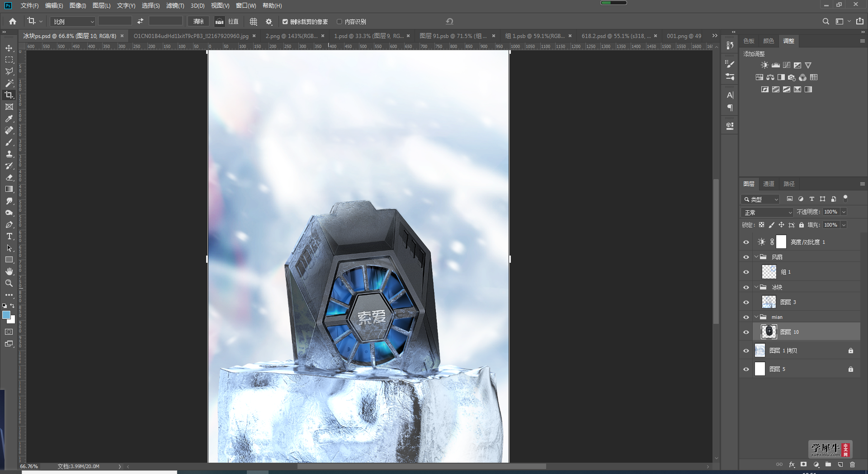
Task: Open the layer filter type dropdown
Action: 760,199
